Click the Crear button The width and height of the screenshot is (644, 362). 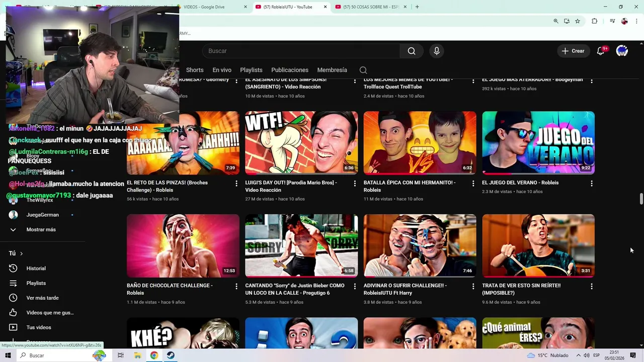(573, 51)
